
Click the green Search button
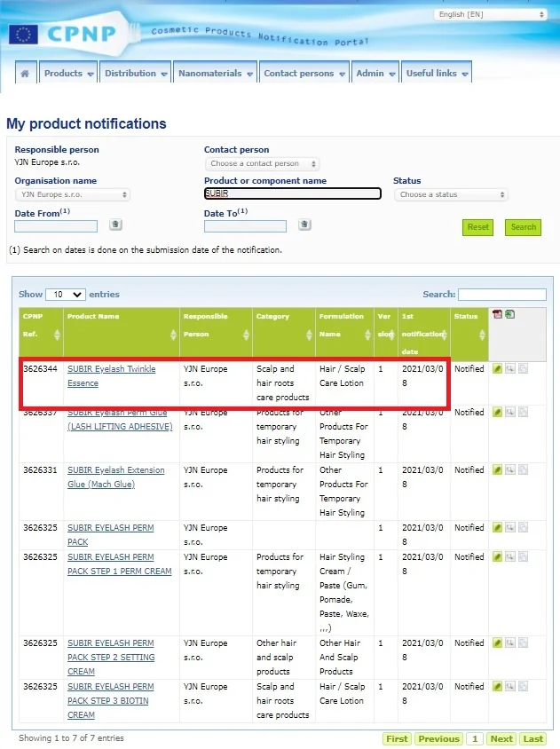pyautogui.click(x=524, y=227)
